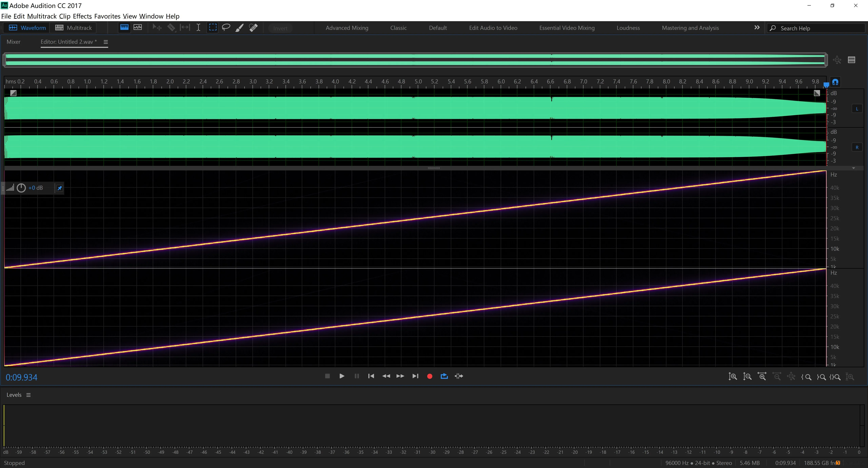Open the zoom navigator list options icon
The image size is (868, 468).
(x=852, y=60)
